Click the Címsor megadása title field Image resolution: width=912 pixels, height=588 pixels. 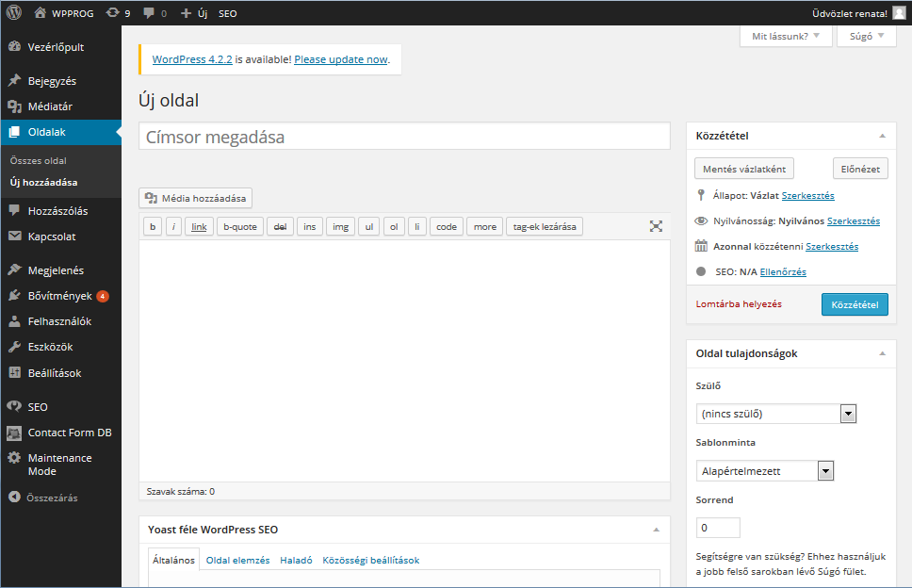tap(404, 137)
